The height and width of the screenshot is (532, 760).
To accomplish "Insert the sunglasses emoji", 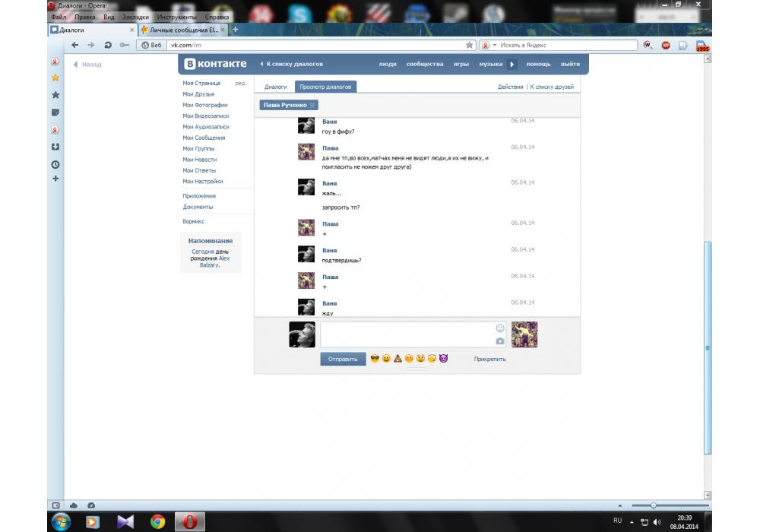I will click(x=375, y=359).
